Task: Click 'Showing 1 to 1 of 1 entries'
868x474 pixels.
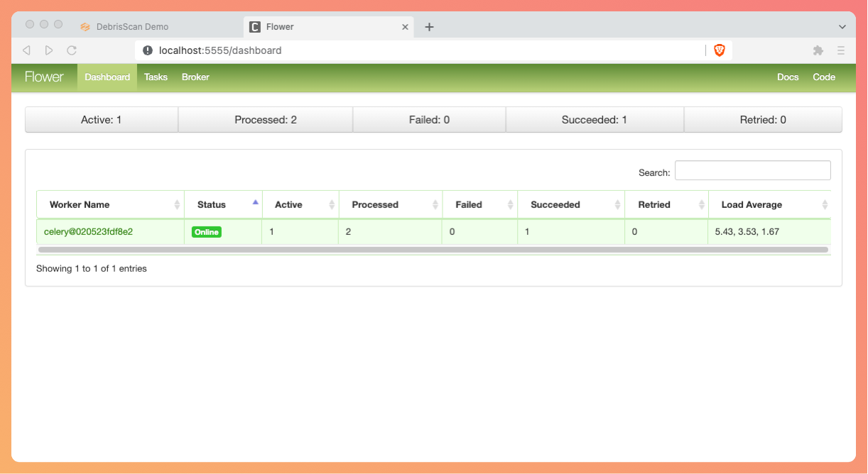Action: point(92,269)
